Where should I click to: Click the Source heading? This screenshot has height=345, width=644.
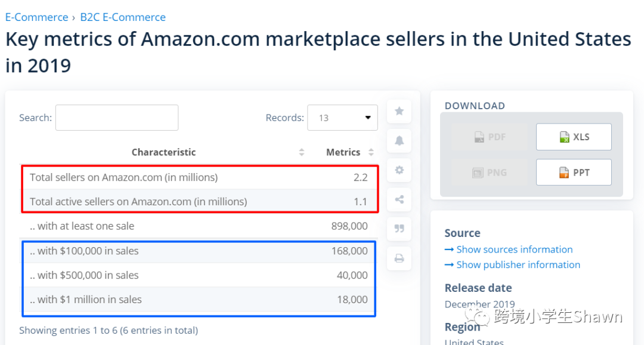coord(463,233)
